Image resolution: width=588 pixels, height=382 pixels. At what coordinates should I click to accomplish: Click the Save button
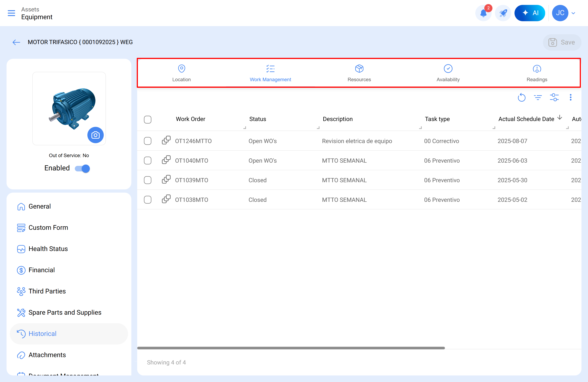click(x=562, y=42)
